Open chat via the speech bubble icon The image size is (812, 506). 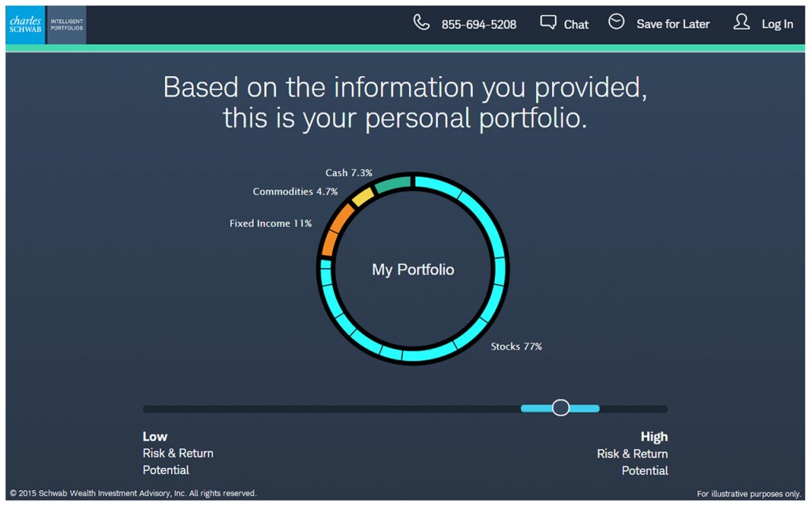tap(548, 22)
